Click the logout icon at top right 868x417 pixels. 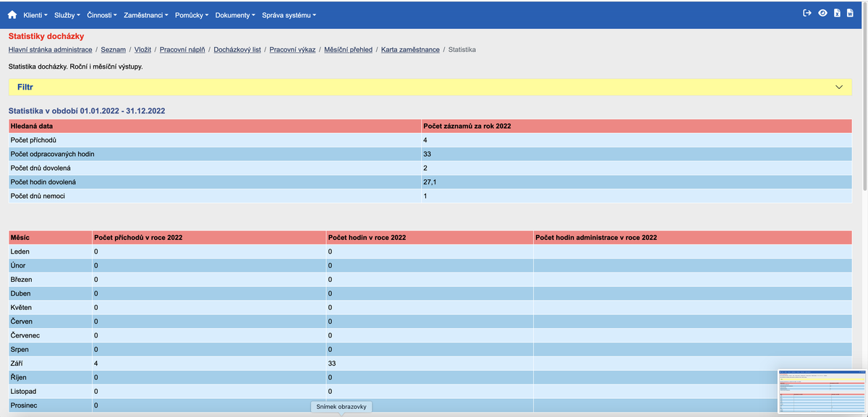point(806,12)
